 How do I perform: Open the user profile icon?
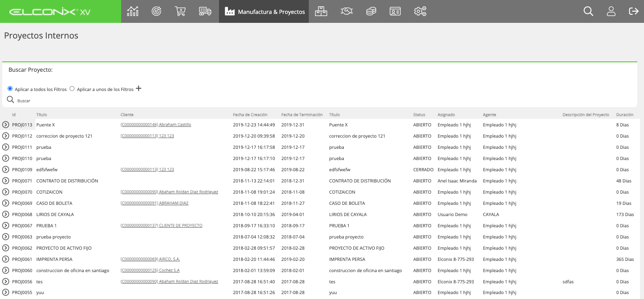pos(611,11)
